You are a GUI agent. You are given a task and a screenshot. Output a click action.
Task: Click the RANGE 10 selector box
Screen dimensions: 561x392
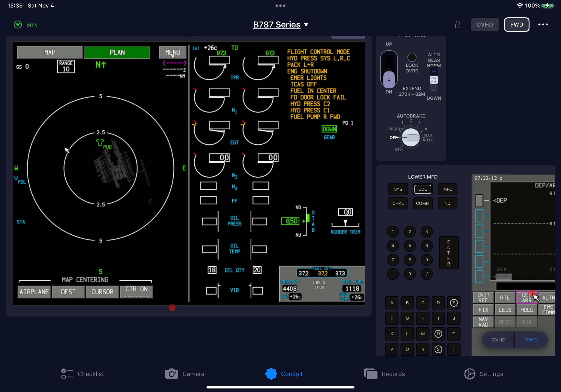66,66
